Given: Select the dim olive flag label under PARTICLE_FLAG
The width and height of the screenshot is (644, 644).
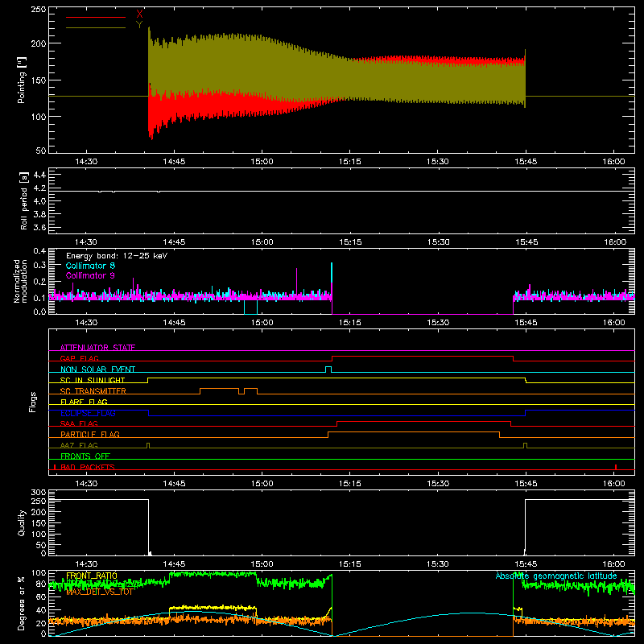Looking at the screenshot, I should (x=79, y=445).
